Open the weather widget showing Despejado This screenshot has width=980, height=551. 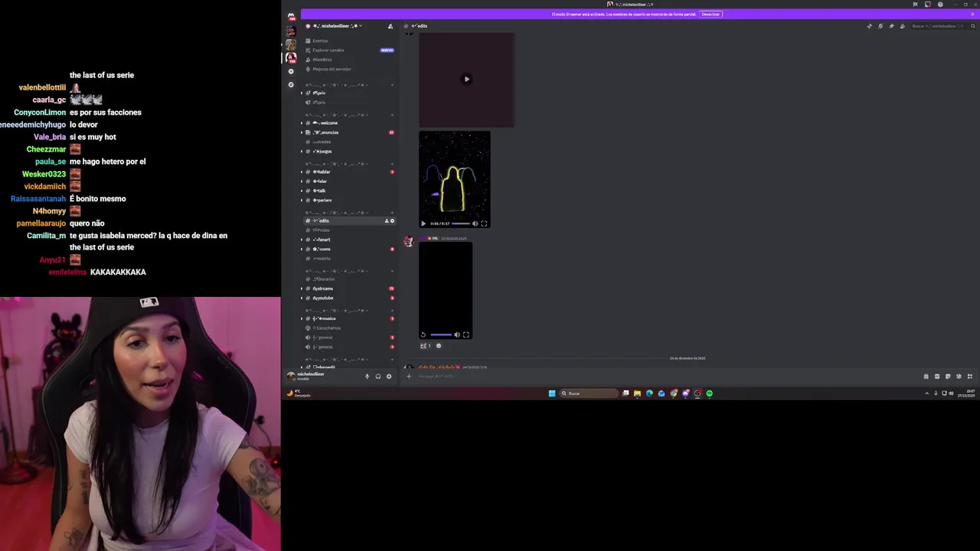coord(299,393)
